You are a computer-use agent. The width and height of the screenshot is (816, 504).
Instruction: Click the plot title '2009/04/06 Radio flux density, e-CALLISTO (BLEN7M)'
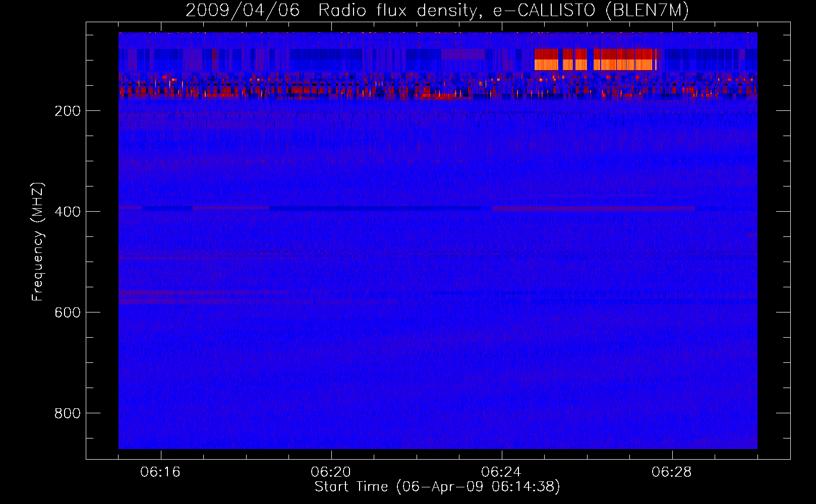pyautogui.click(x=437, y=11)
